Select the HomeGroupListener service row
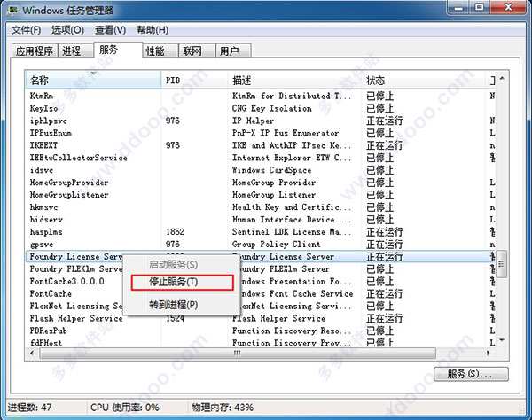The image size is (532, 420). (261, 195)
